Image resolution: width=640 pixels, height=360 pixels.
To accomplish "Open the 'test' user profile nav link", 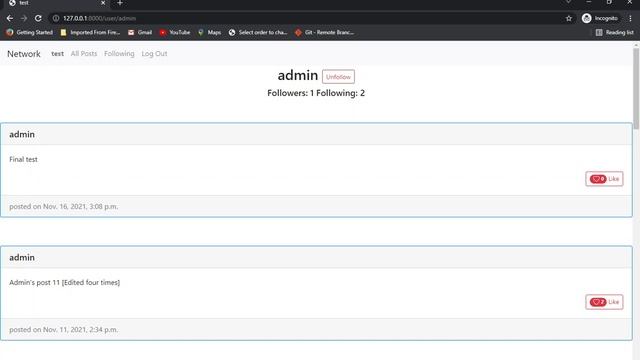I will pos(58,53).
